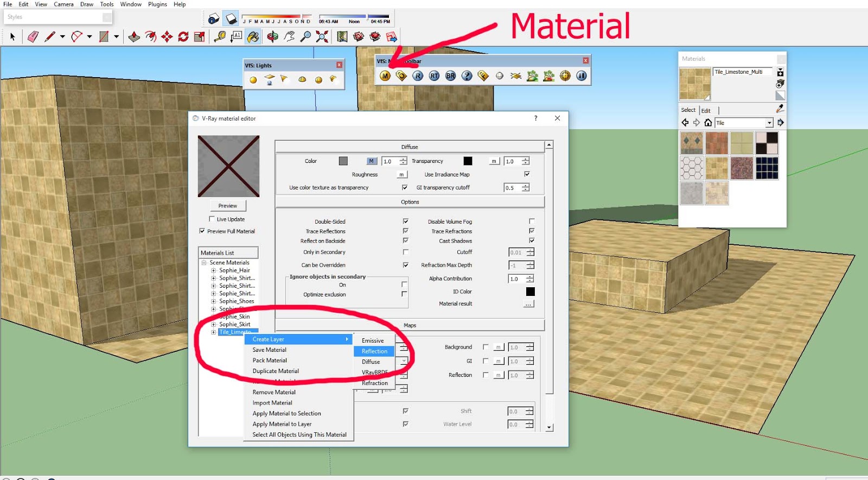The image size is (868, 480).
Task: Activate the Push/Pull tool
Action: tap(134, 37)
